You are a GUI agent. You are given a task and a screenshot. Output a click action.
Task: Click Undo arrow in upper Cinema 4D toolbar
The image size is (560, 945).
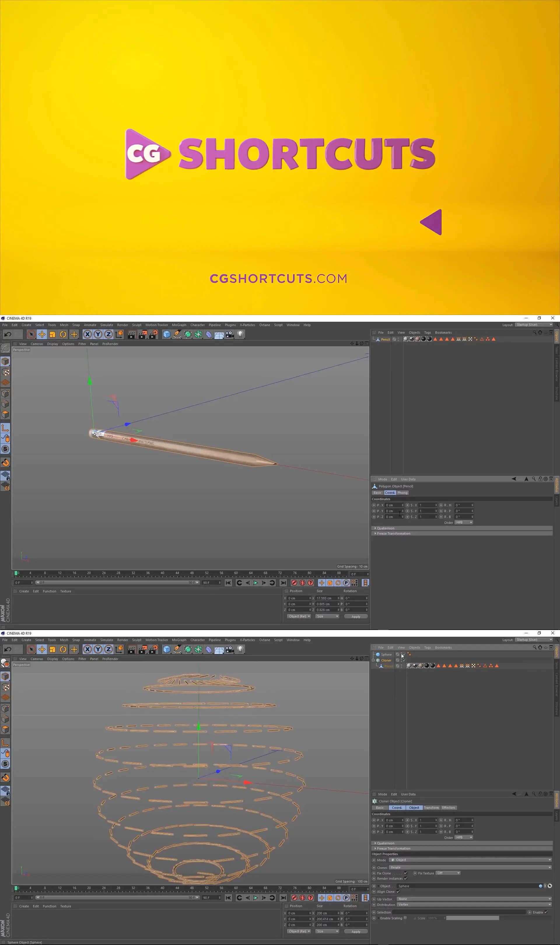tap(8, 334)
